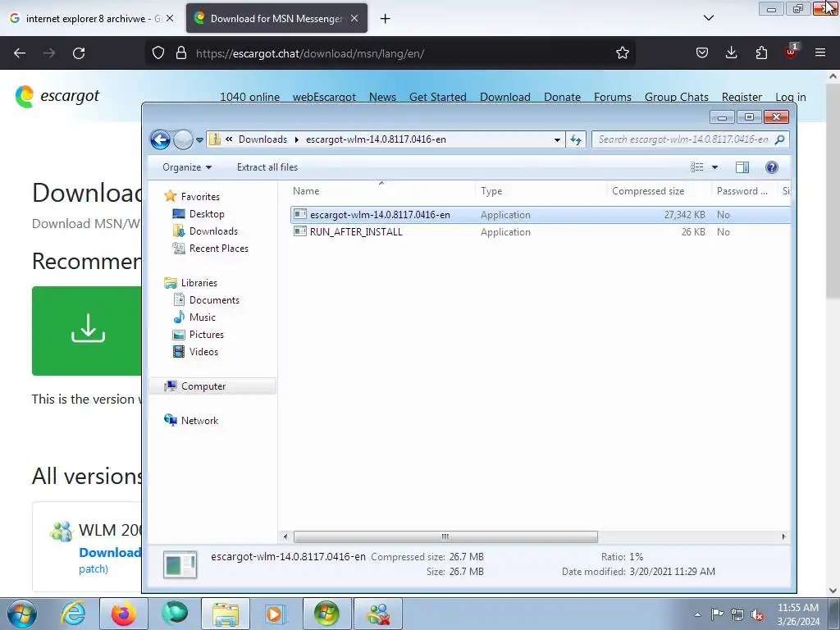The image size is (840, 630).
Task: Click Firefox back navigation arrow
Action: click(x=20, y=53)
